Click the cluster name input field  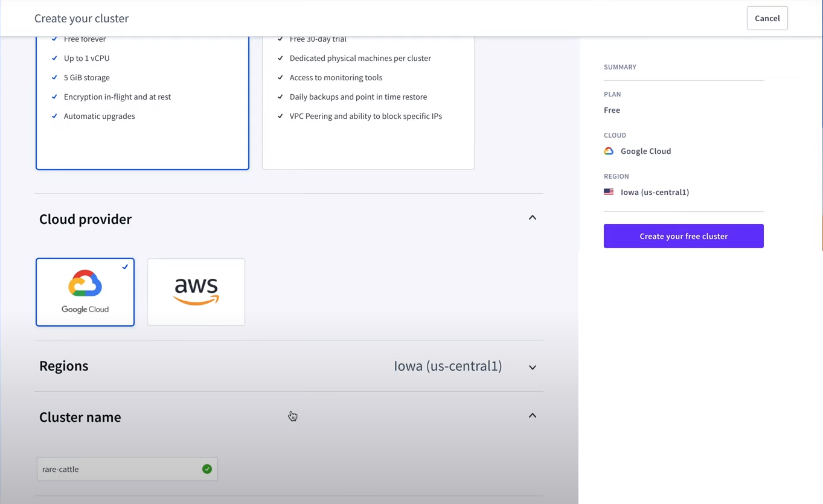[x=127, y=469]
